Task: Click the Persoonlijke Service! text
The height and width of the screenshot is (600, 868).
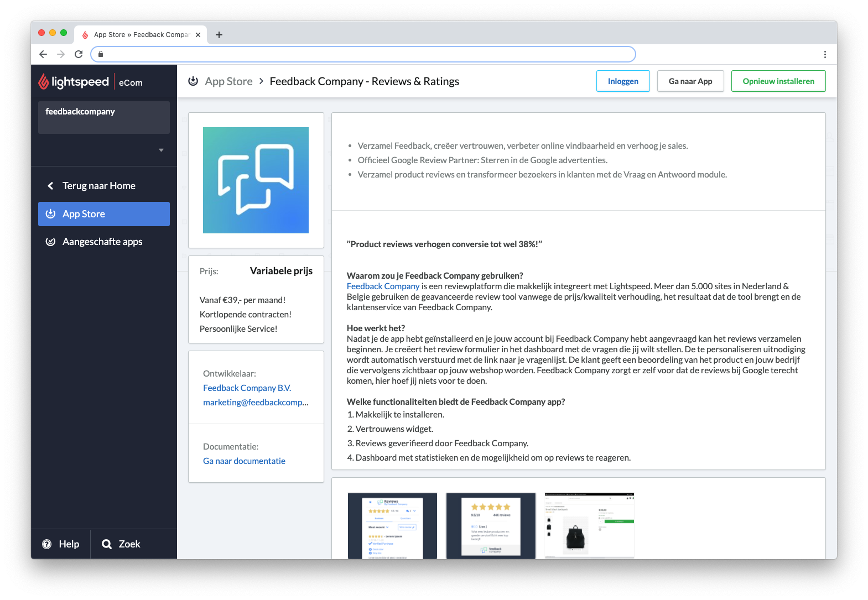Action: pos(238,329)
